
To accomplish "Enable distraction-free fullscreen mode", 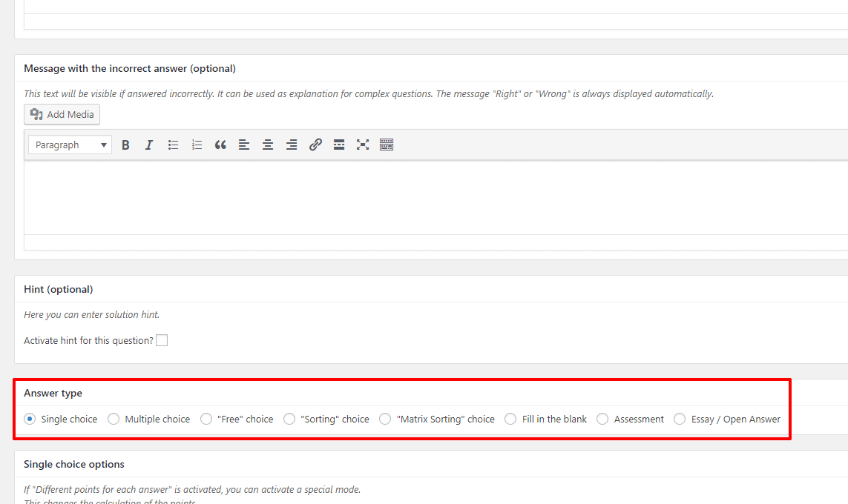I will (x=363, y=145).
